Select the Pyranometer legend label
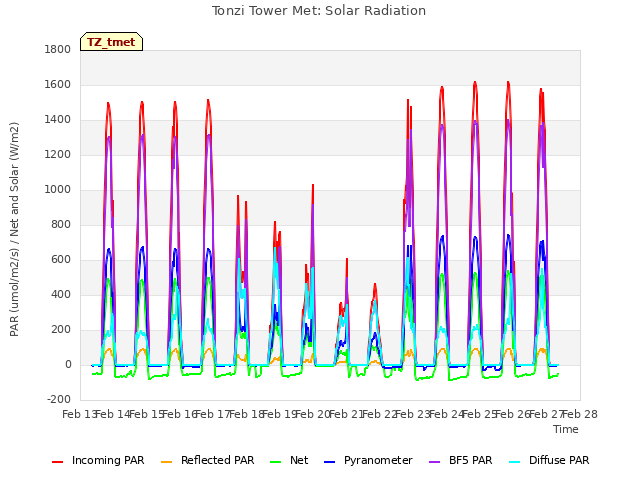Image resolution: width=640 pixels, height=480 pixels. (x=378, y=460)
